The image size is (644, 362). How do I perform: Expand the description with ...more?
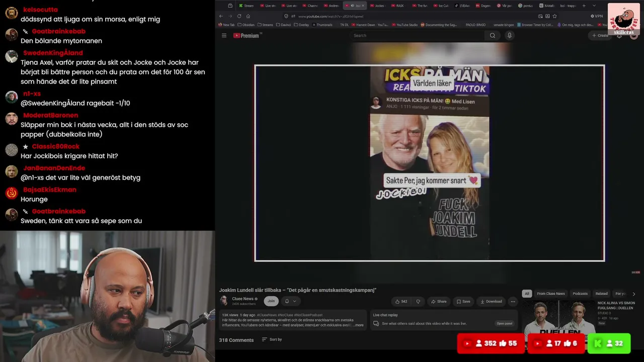click(x=358, y=325)
